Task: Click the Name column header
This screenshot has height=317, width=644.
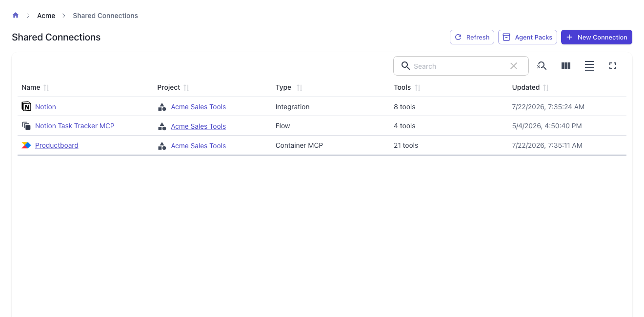Action: tap(31, 87)
